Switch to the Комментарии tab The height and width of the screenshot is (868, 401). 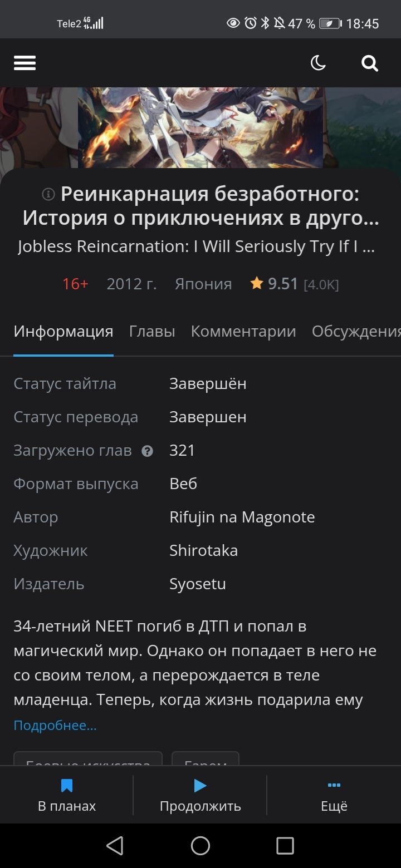(x=243, y=332)
